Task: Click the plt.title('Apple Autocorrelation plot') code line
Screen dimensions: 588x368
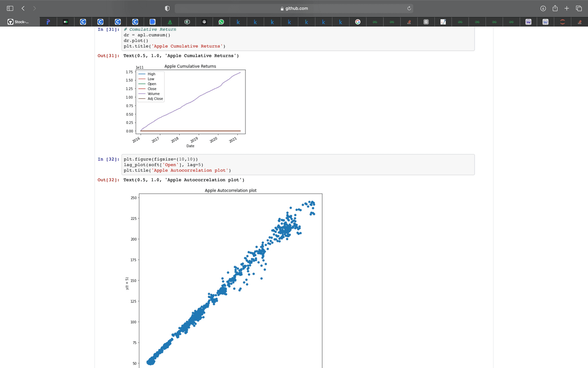Action: tap(177, 171)
